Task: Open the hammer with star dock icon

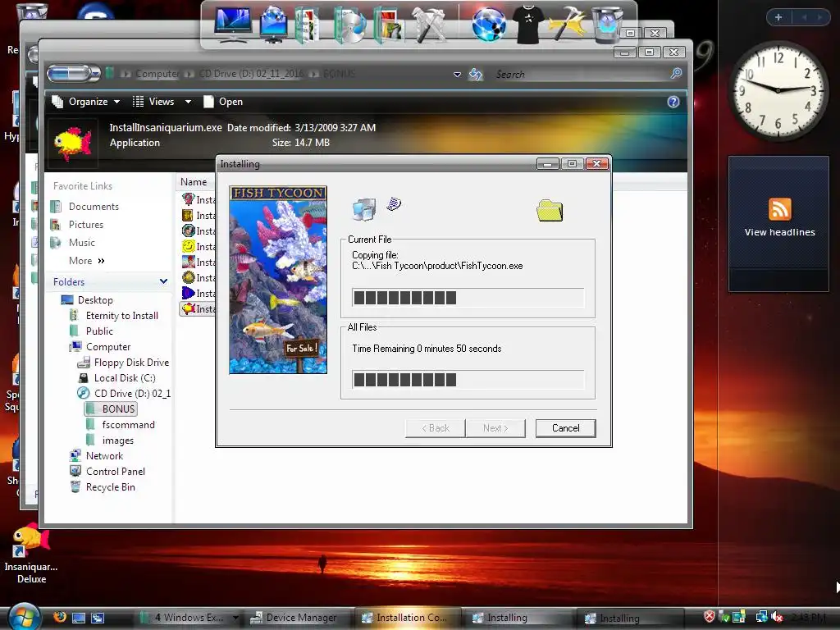Action: 568,25
